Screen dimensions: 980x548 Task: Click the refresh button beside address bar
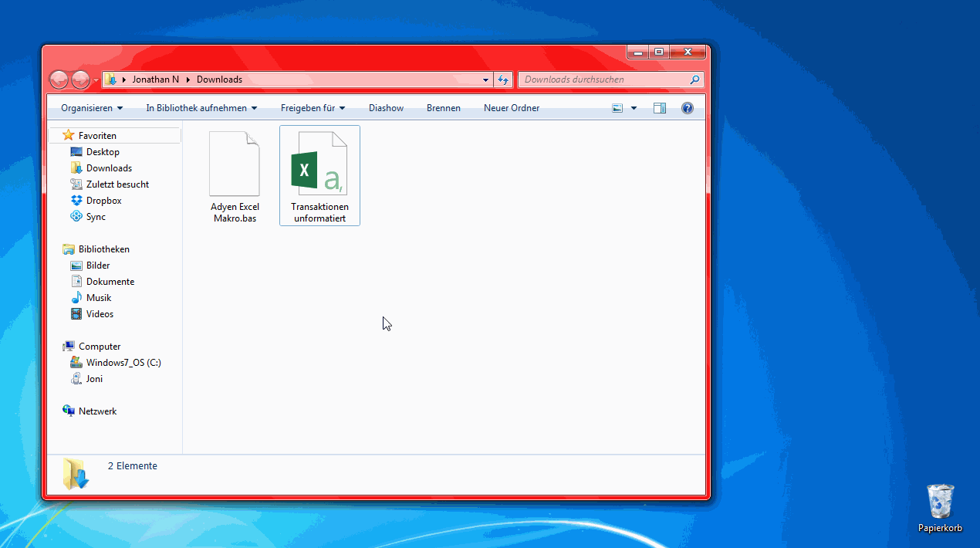[503, 79]
